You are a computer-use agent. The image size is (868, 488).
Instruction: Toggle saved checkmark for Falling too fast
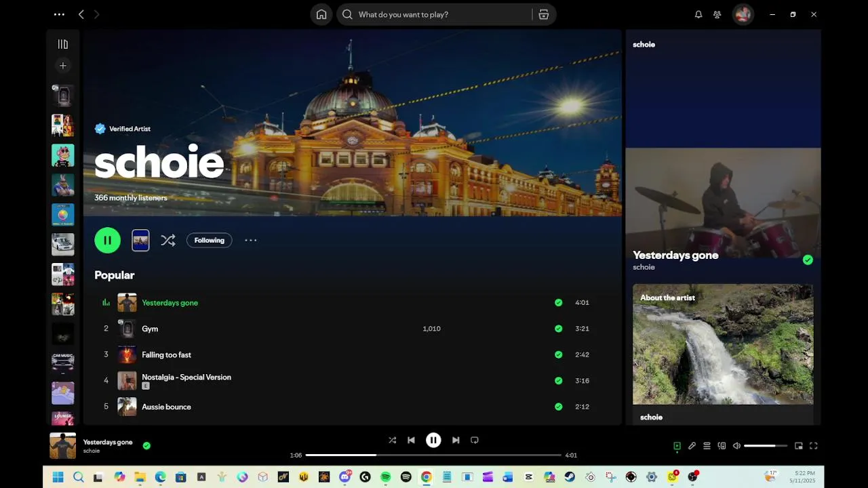pos(558,354)
